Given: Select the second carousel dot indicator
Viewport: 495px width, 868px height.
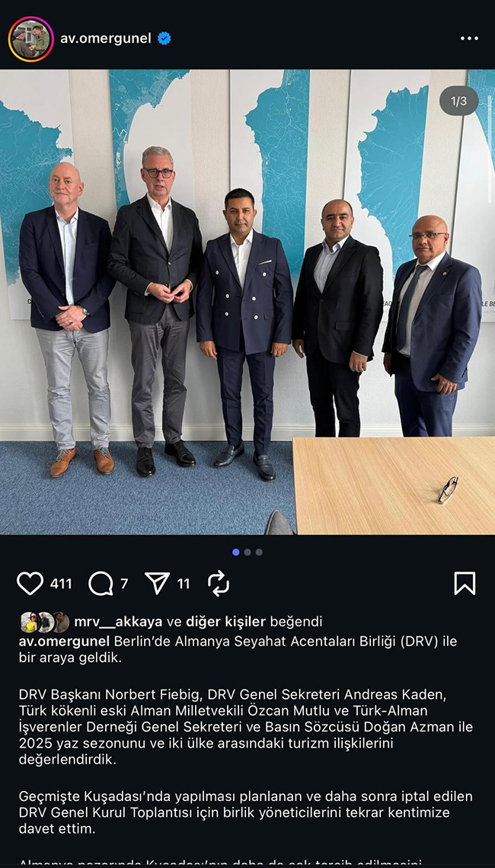Looking at the screenshot, I should tap(247, 552).
